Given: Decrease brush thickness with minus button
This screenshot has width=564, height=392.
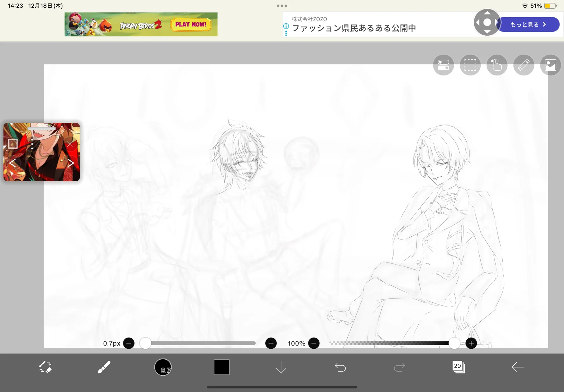Looking at the screenshot, I should [129, 343].
